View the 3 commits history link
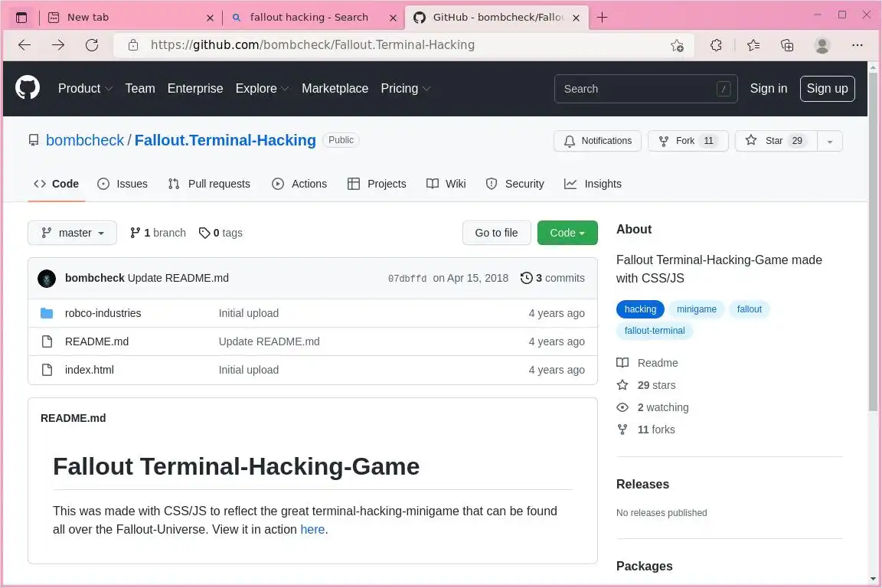This screenshot has height=588, width=882. tap(552, 278)
